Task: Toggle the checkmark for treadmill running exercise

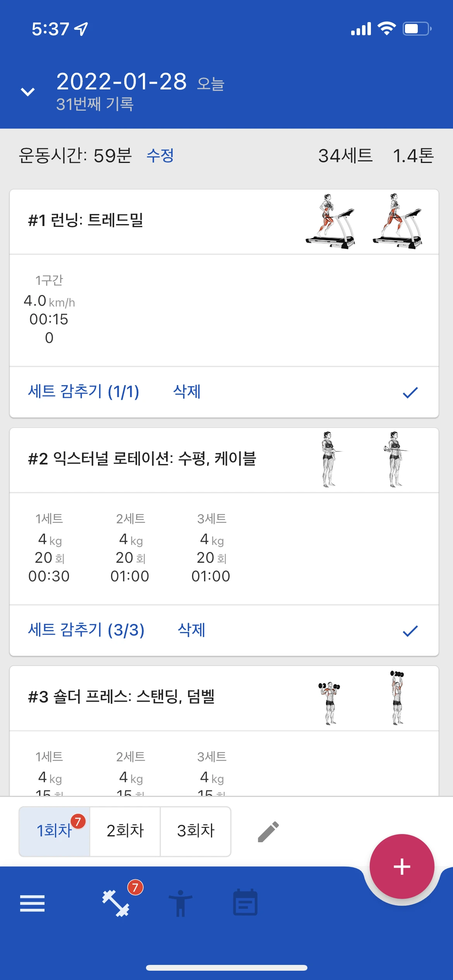Action: pyautogui.click(x=410, y=392)
